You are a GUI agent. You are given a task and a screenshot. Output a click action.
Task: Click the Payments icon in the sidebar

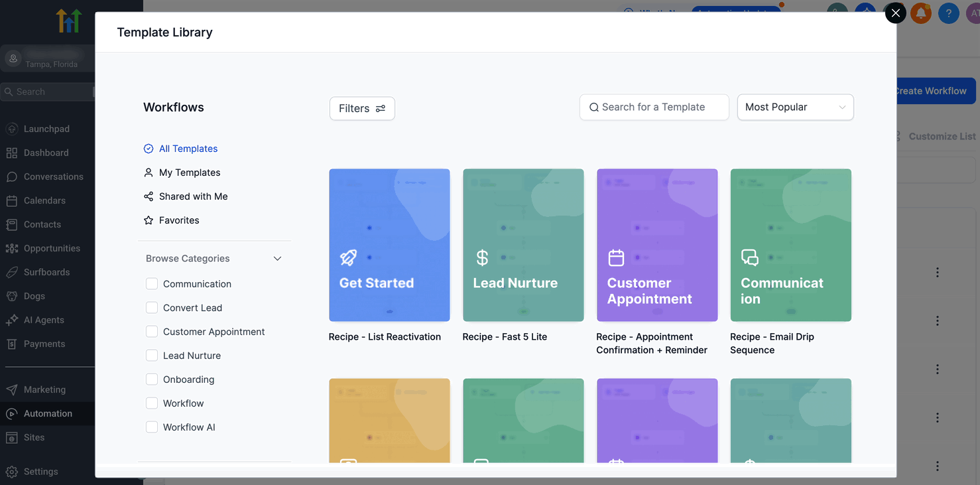[11, 344]
